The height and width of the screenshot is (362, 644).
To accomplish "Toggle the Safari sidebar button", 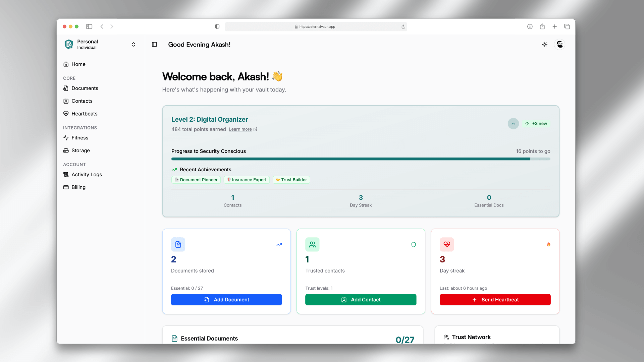I will click(89, 26).
